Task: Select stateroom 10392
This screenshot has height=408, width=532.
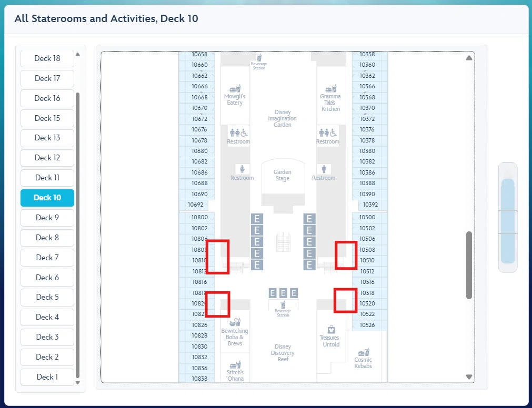Action: pyautogui.click(x=373, y=205)
